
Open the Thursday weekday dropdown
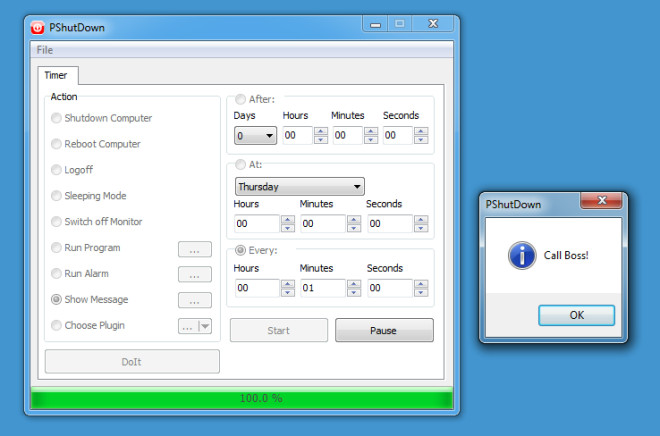300,186
